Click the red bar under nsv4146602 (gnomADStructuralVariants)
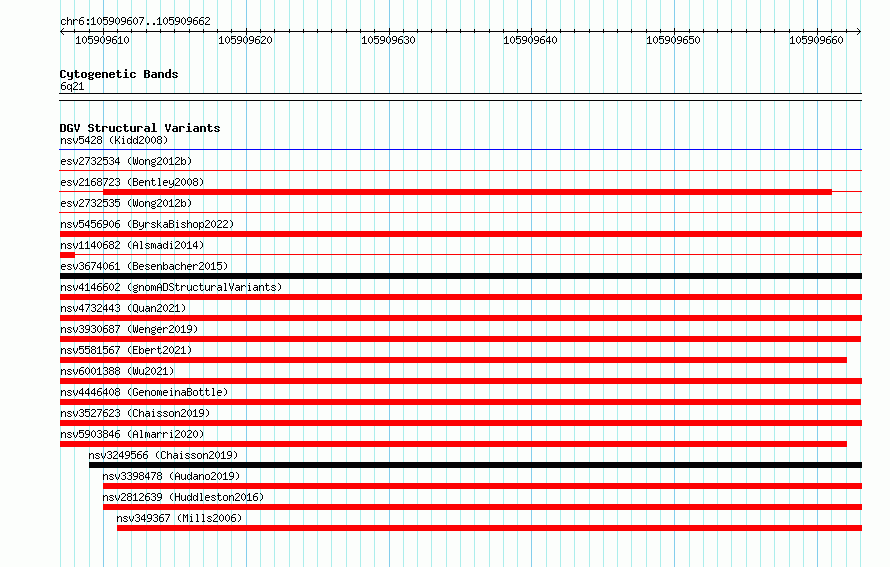Image resolution: width=890 pixels, height=567 pixels. tap(461, 297)
